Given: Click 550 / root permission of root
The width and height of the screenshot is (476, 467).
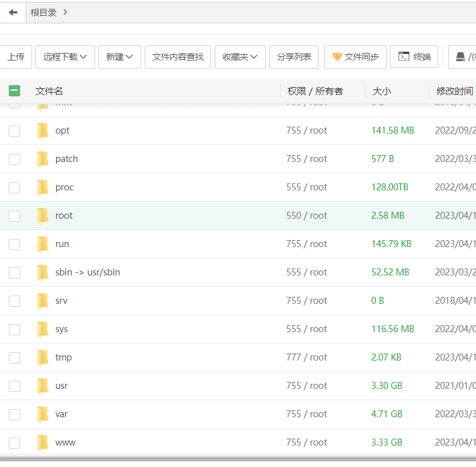Looking at the screenshot, I should coord(307,216).
